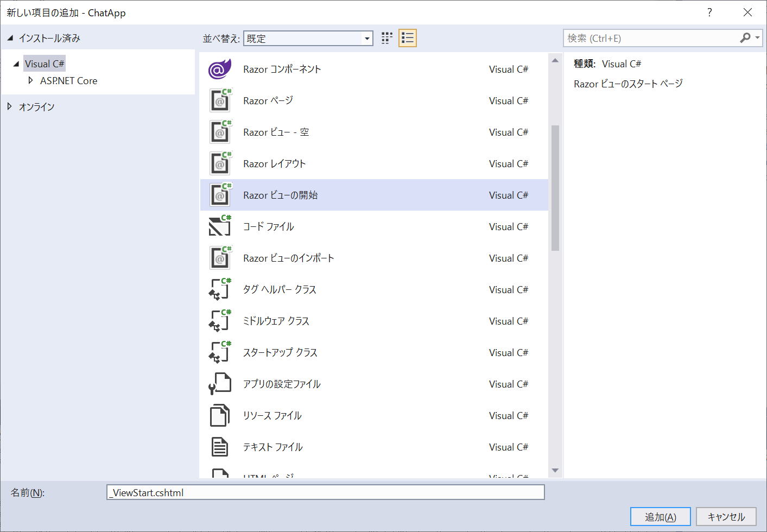Click the タグ ヘルパー クラス icon

[220, 289]
